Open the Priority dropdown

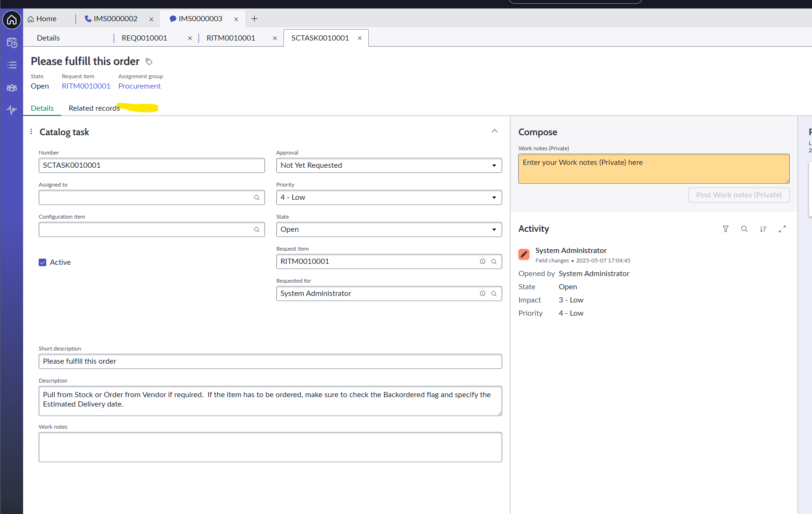[494, 197]
